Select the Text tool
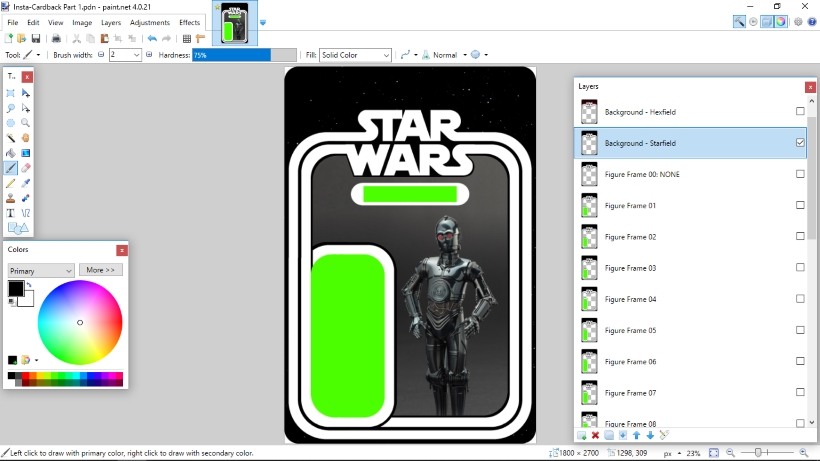The height and width of the screenshot is (461, 820). [11, 213]
